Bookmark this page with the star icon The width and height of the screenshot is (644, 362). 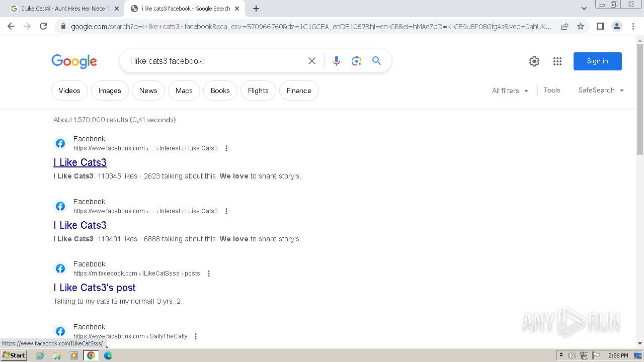point(581,26)
